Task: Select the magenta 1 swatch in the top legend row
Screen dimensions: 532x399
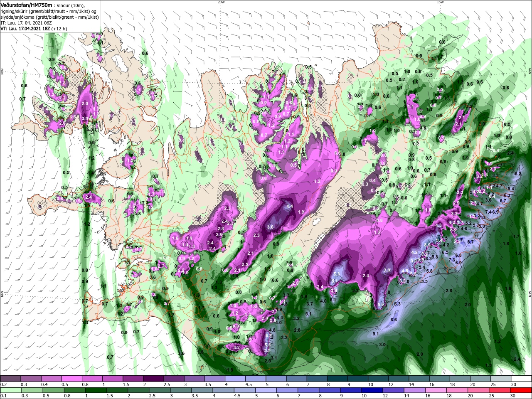Action: tap(113, 379)
